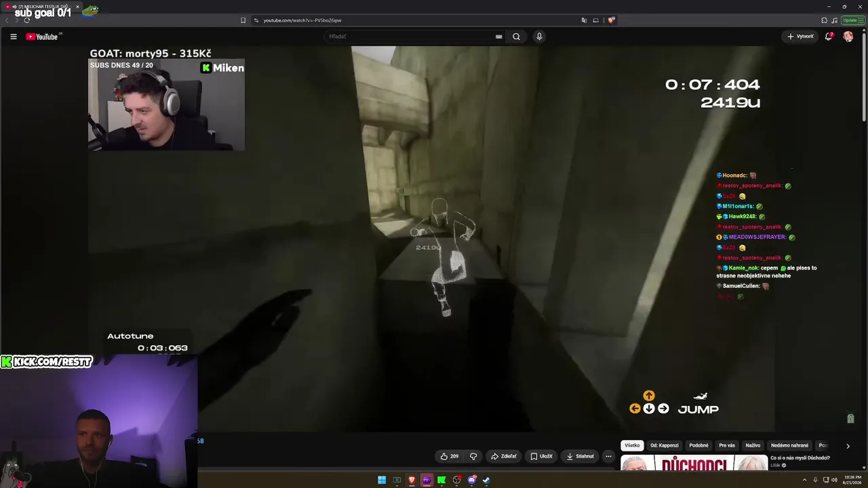Select the Od: Kappenzi filter chip
Viewport: 868px width, 488px height.
(665, 445)
